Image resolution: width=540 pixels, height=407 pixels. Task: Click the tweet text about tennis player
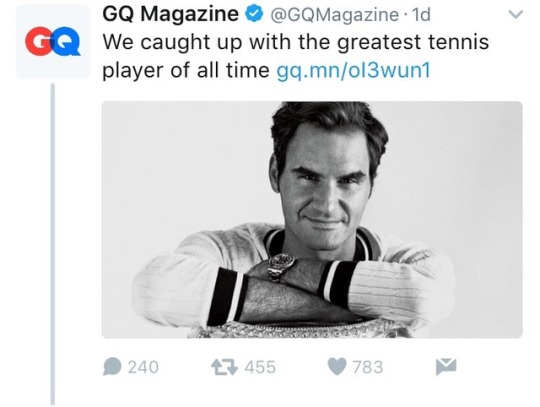point(295,56)
